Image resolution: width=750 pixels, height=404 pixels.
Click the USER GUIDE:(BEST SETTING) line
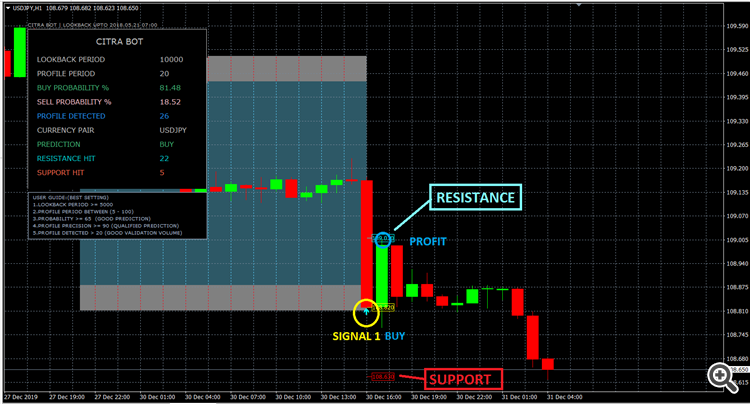point(71,197)
